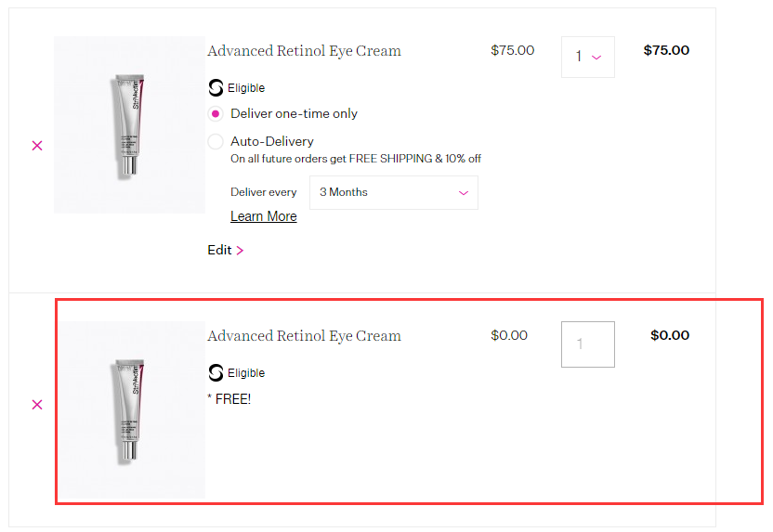Open the free Advanced Retinol Eye Cream title
773x532 pixels.
304,336
